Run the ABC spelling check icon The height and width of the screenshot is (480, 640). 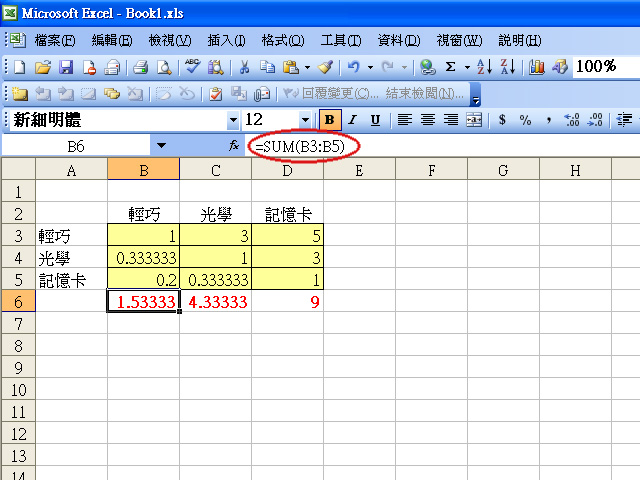coord(192,67)
